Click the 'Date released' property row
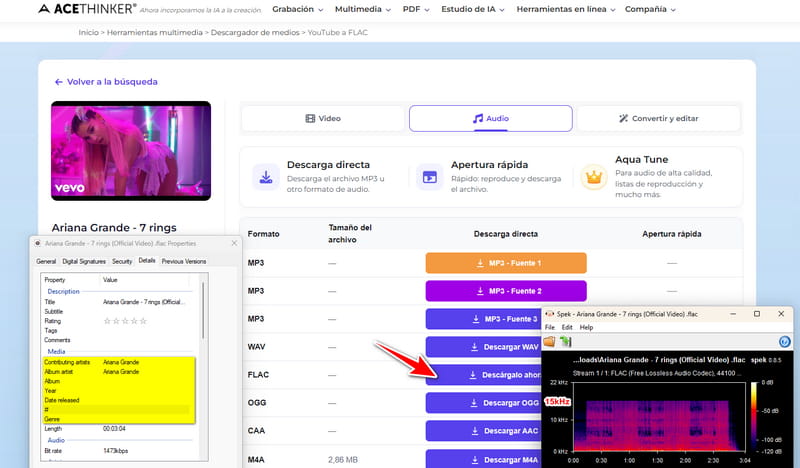 (x=119, y=400)
